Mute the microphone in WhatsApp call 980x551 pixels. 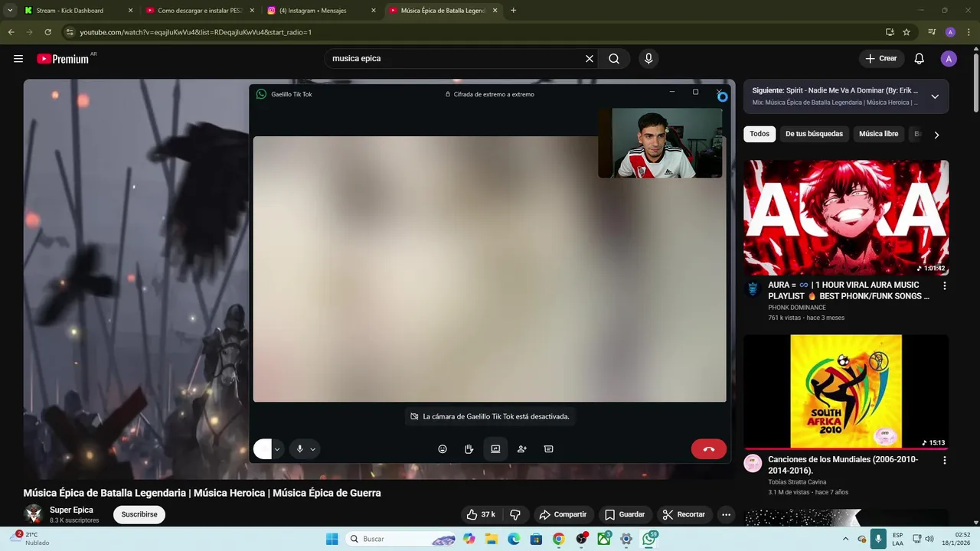(300, 449)
